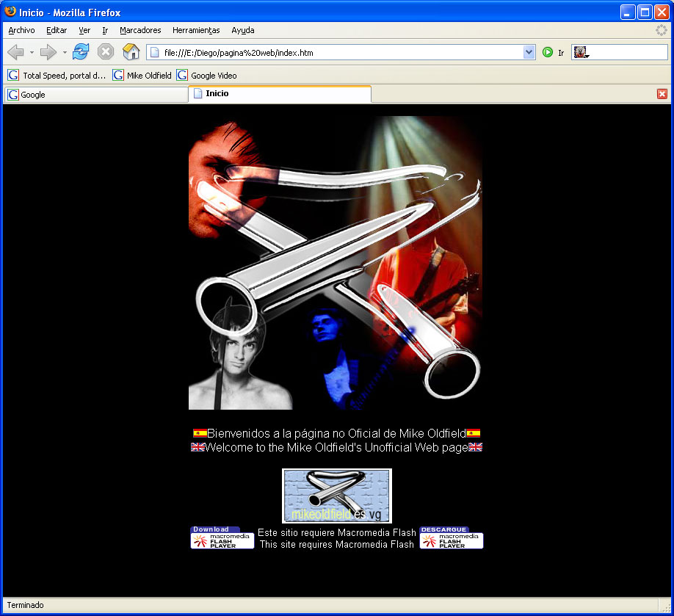Click the Back navigation arrow
This screenshot has height=616, width=674.
[16, 52]
